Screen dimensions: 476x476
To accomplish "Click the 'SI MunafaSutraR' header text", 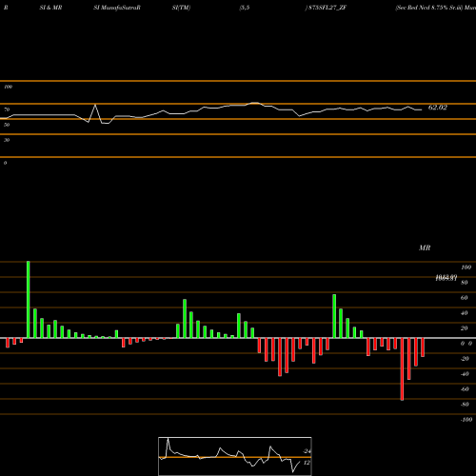I will [117, 8].
